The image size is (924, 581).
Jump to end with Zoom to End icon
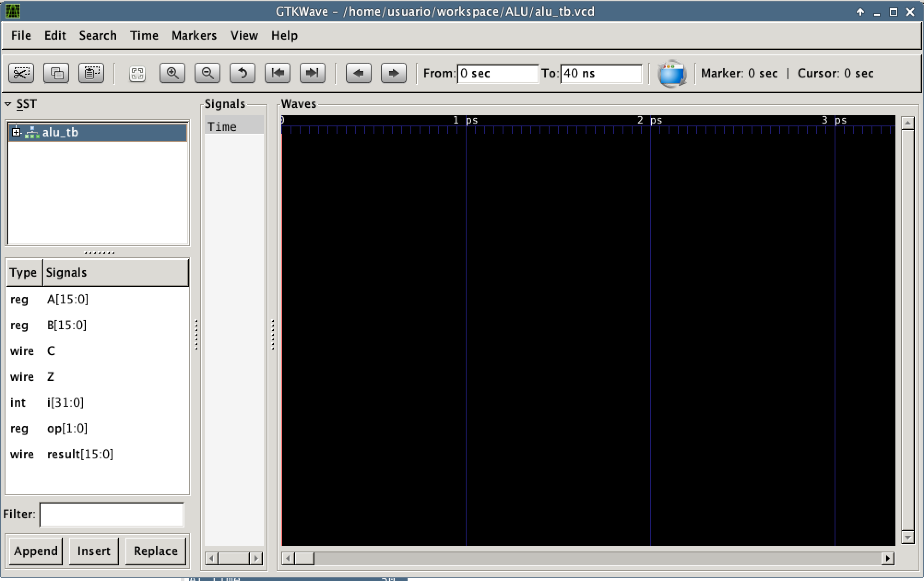pyautogui.click(x=313, y=73)
